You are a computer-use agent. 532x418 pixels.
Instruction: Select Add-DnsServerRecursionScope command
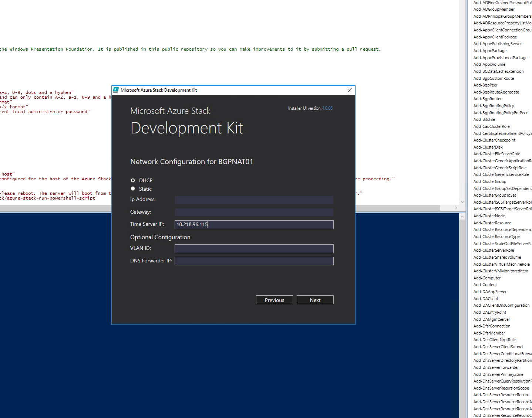point(501,388)
